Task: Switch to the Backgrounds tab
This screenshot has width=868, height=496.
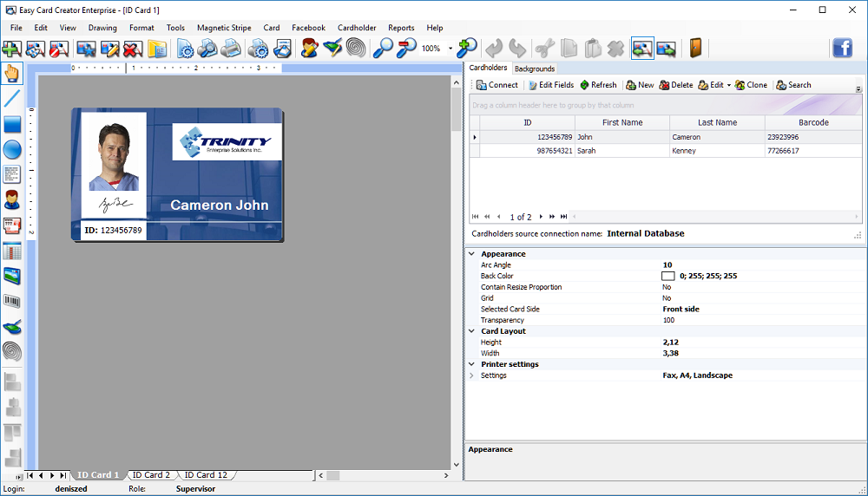Action: 534,69
